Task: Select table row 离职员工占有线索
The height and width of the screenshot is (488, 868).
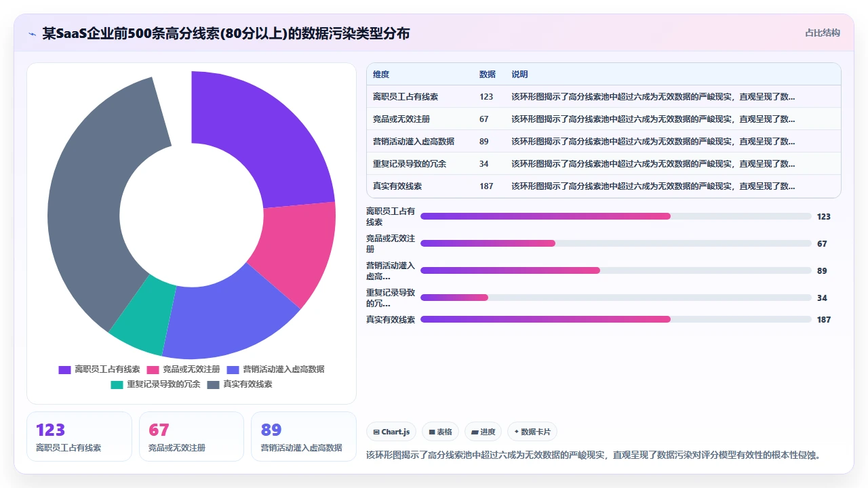Action: point(604,97)
